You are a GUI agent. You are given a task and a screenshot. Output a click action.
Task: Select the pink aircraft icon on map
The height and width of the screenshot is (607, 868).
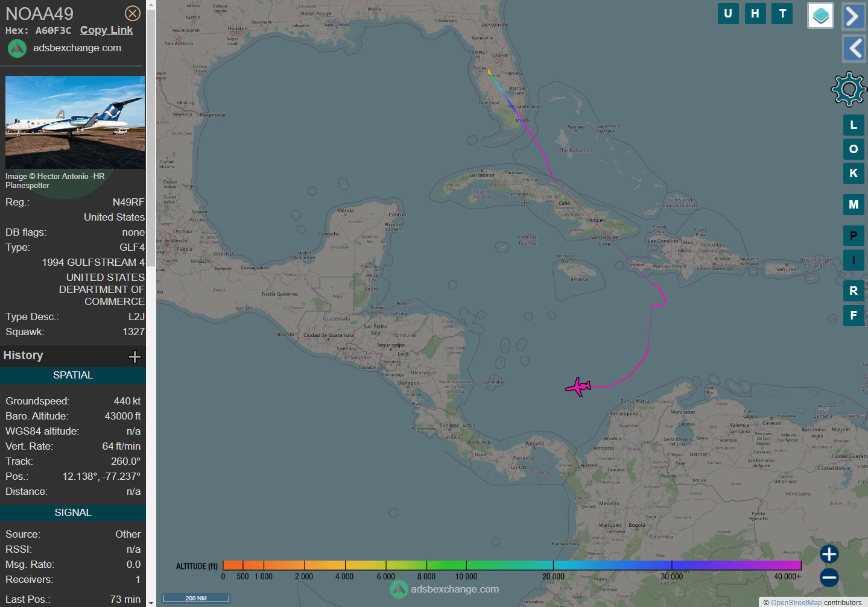(578, 387)
